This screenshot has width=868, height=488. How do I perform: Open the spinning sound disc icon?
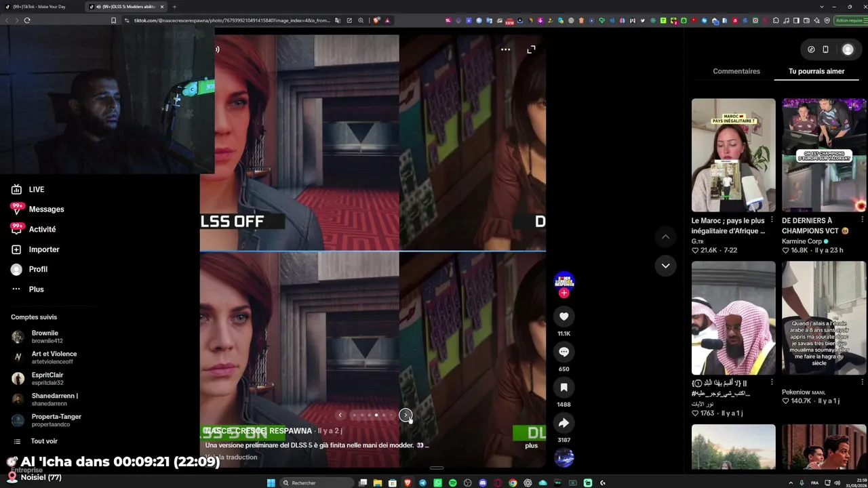(564, 457)
